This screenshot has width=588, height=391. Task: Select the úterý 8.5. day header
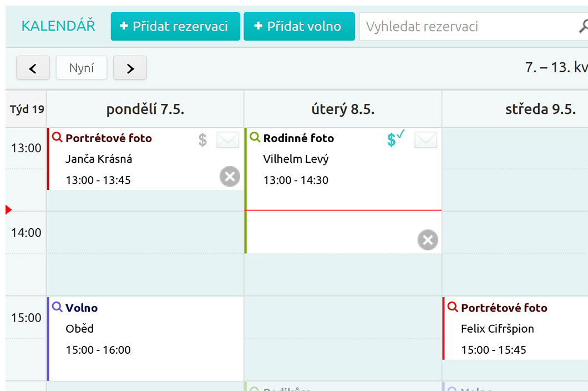(x=342, y=108)
